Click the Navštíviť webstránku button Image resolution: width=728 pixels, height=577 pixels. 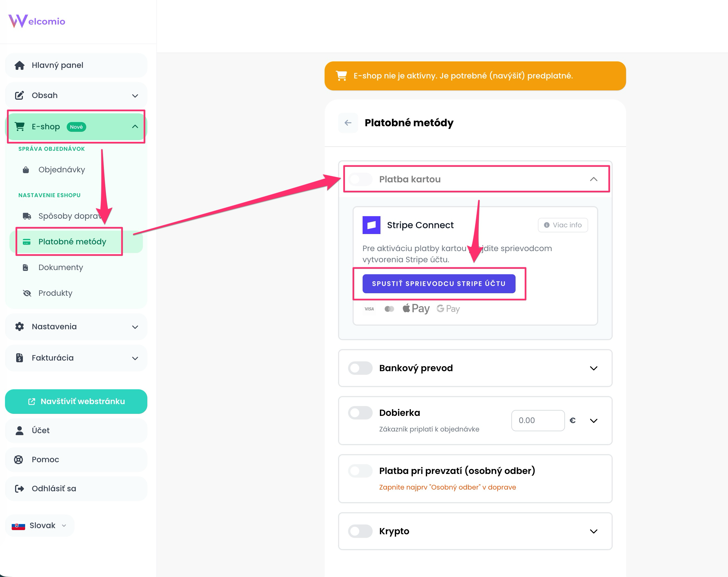tap(76, 401)
